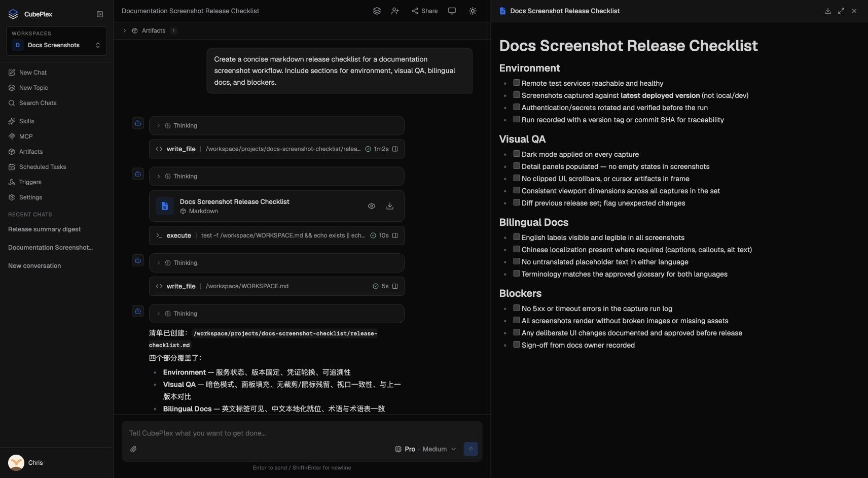This screenshot has height=478, width=868.
Task: Click the message input field
Action: click(x=302, y=433)
